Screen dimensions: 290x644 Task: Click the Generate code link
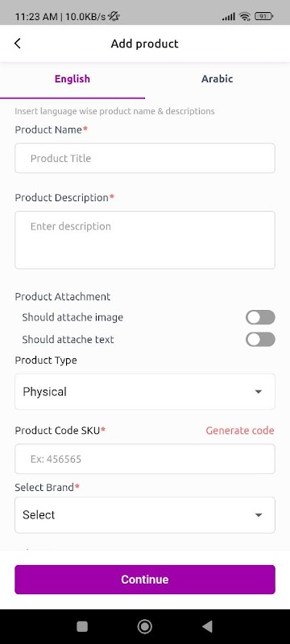240,431
